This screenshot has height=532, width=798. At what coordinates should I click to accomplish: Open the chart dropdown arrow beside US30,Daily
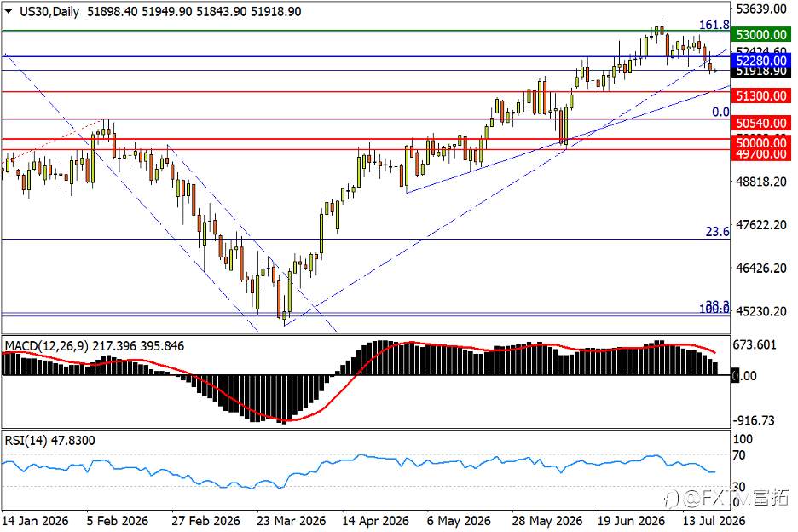[x=9, y=11]
